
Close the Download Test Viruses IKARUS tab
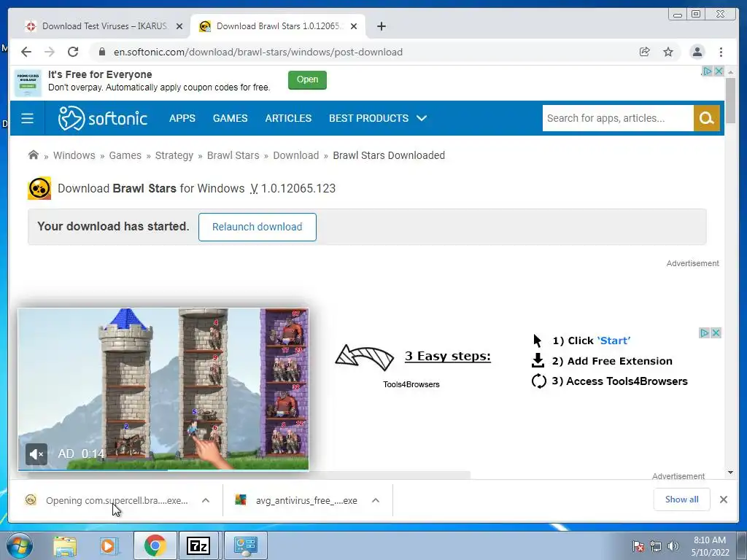(179, 26)
